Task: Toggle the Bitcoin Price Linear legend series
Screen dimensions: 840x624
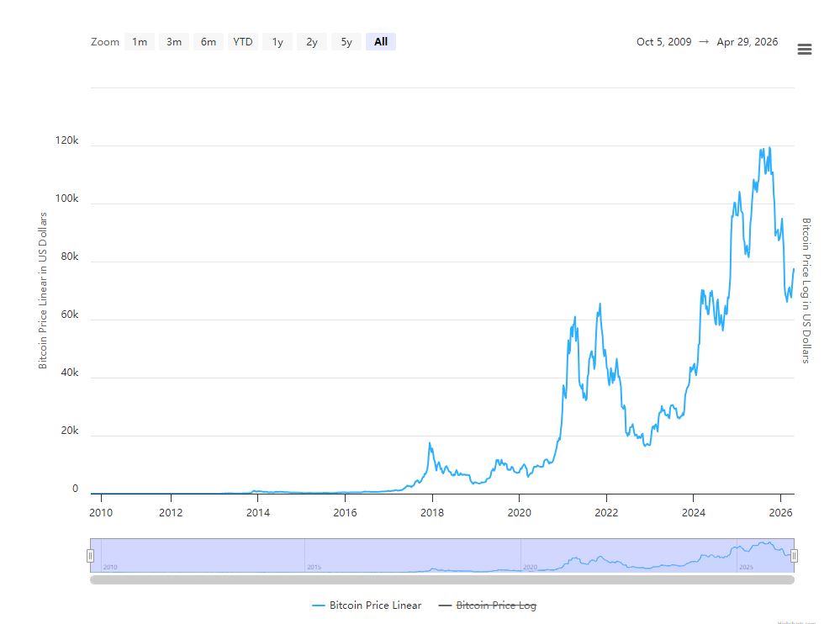Action: coord(375,605)
